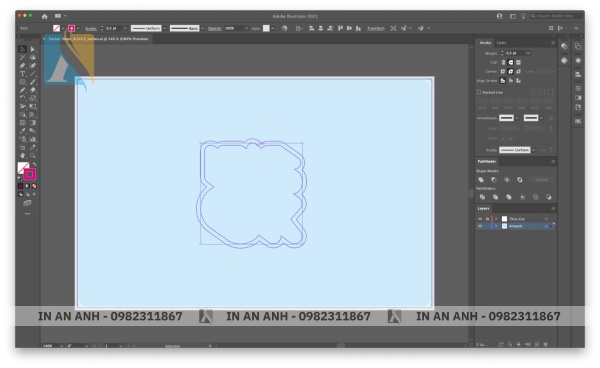Viewport: 600px width, 368px height.
Task: Pick the Type tool
Action: 22,73
